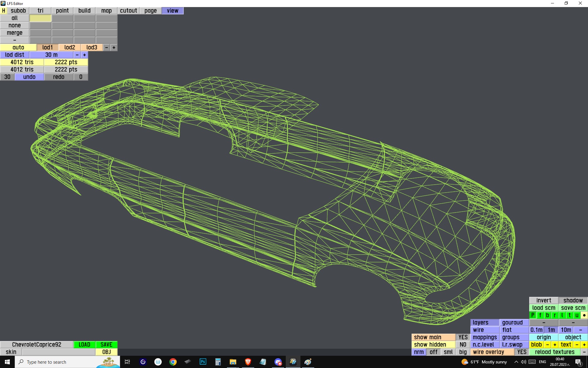The height and width of the screenshot is (368, 588).
Task: Click plus button next to lod3
Action: (114, 47)
